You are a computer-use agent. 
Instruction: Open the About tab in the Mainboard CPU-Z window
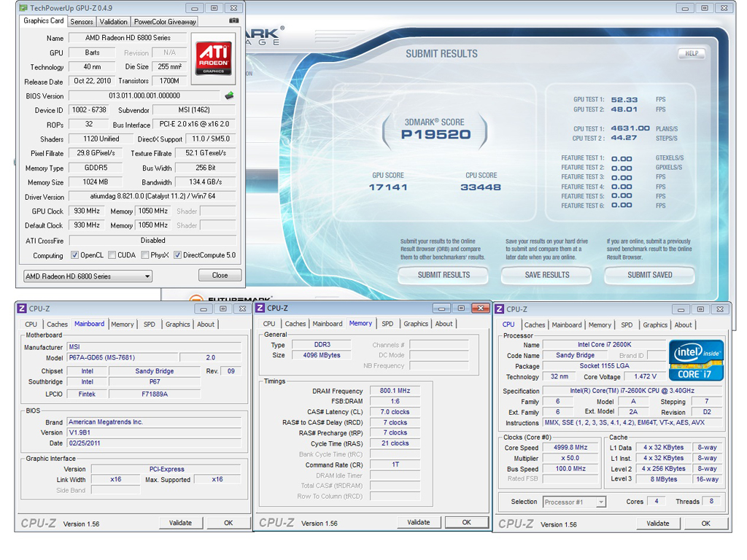206,324
